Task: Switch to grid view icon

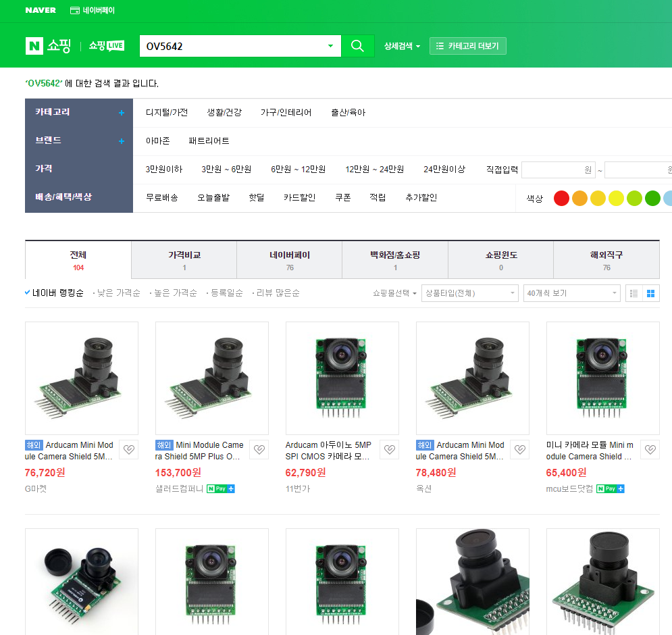Action: pos(650,293)
